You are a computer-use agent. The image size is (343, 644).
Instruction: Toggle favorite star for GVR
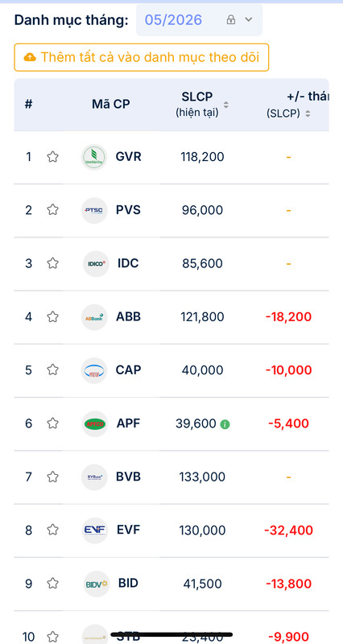(52, 157)
